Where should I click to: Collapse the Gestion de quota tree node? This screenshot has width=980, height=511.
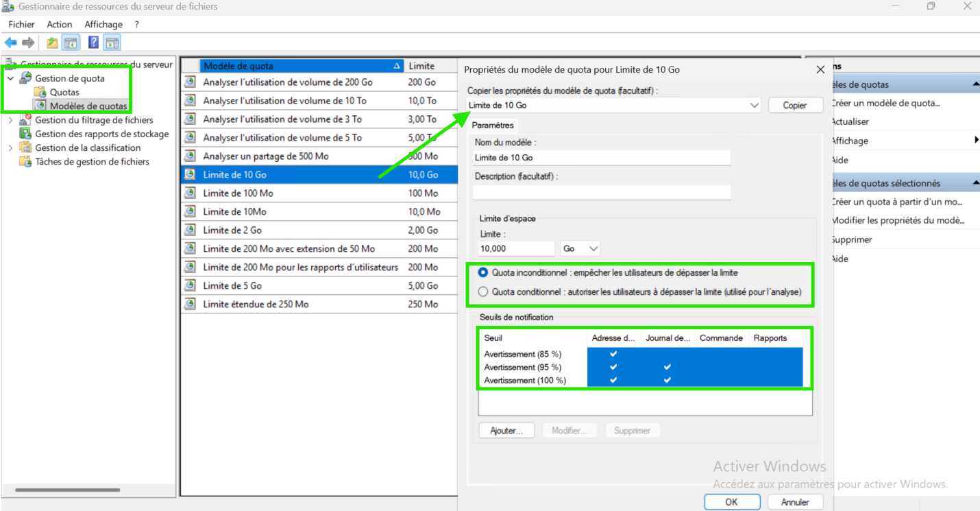pyautogui.click(x=10, y=78)
